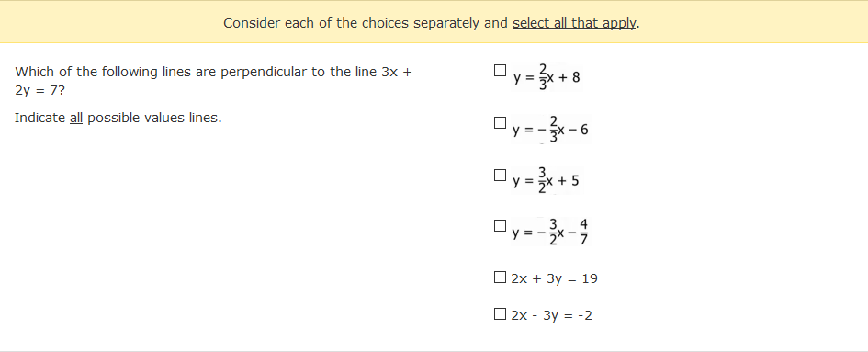This screenshot has height=352, width=868.
Task: Click the equation text y = 3/2x + 5
Action: click(546, 181)
